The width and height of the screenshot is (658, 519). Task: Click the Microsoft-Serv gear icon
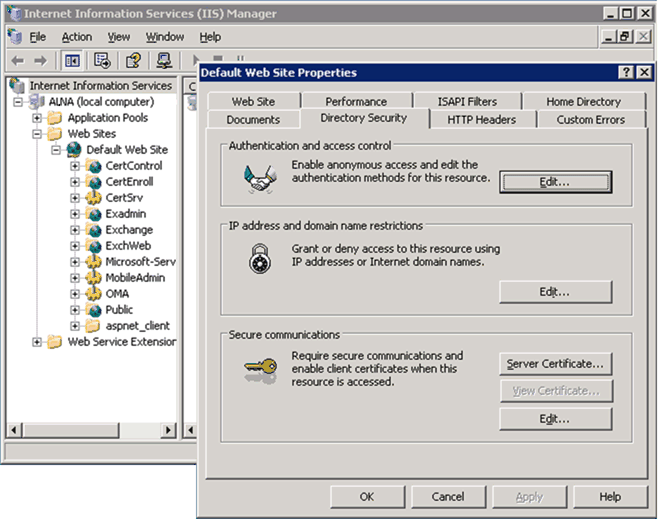[94, 262]
